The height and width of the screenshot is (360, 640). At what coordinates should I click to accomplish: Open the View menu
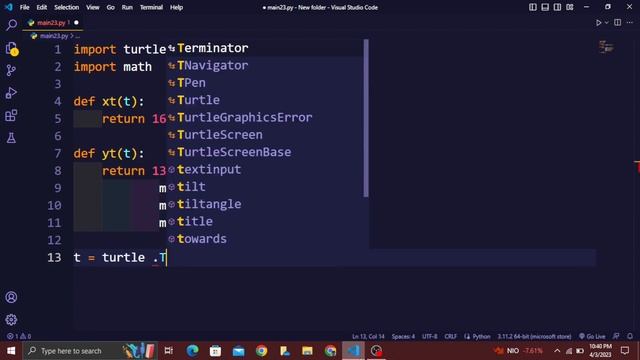pos(93,7)
